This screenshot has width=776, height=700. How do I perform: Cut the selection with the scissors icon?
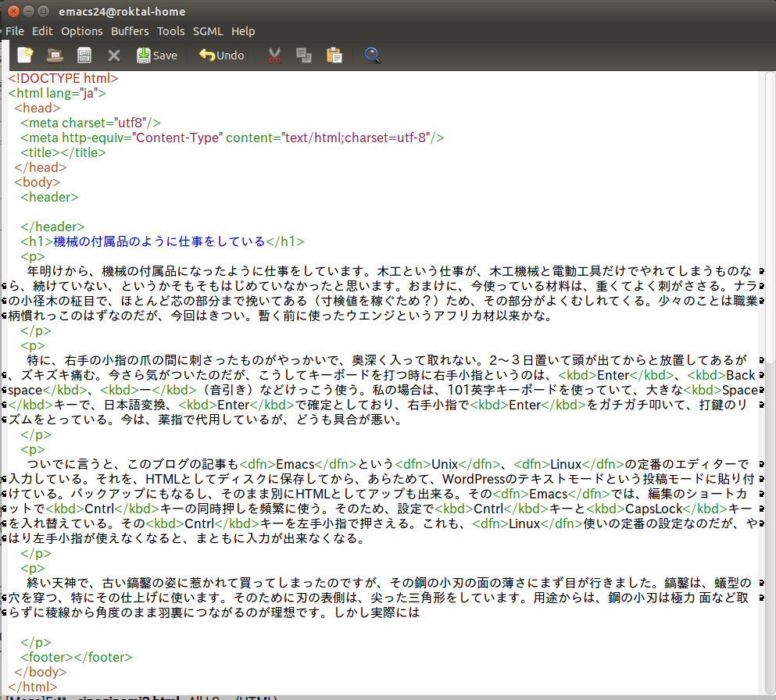[x=274, y=55]
